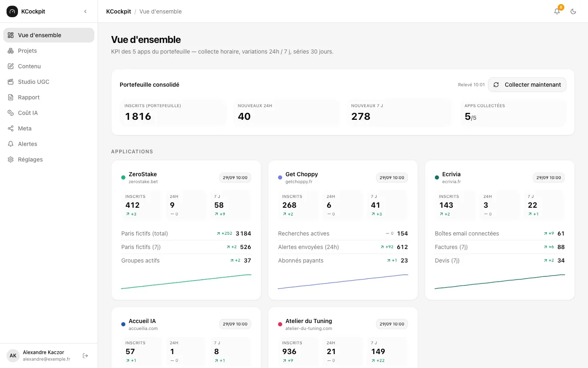The width and height of the screenshot is (588, 368).
Task: Click the Accueil IA 29/09 10:00 timestamp badge
Action: click(x=235, y=324)
